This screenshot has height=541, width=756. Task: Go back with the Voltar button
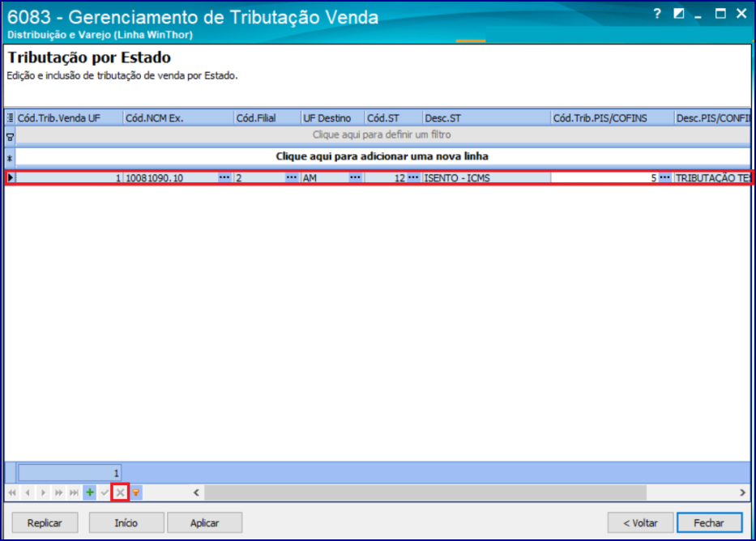640,522
